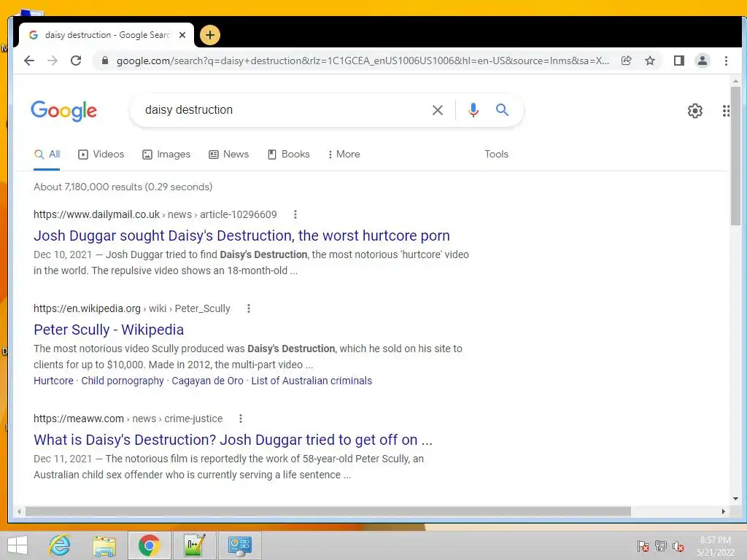Viewport: 747px width, 560px height.
Task: Open the List of Australian criminals sitelink
Action: point(311,381)
